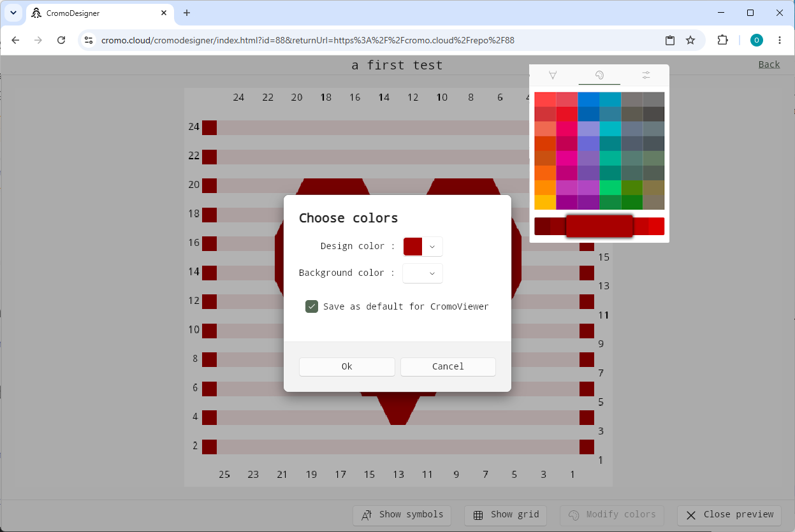Click the 'a first test' title
Image resolution: width=795 pixels, height=532 pixels.
pyautogui.click(x=397, y=65)
